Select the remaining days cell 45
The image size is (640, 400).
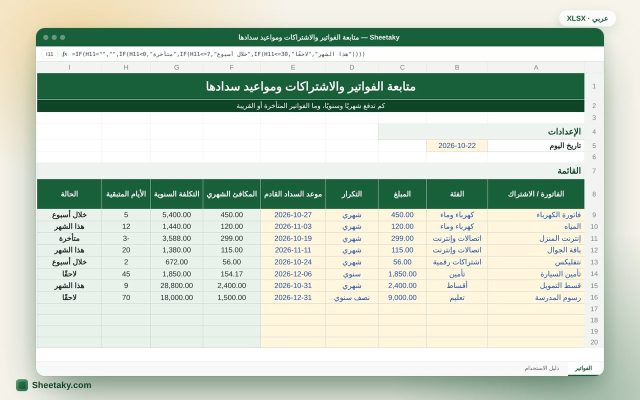point(126,274)
